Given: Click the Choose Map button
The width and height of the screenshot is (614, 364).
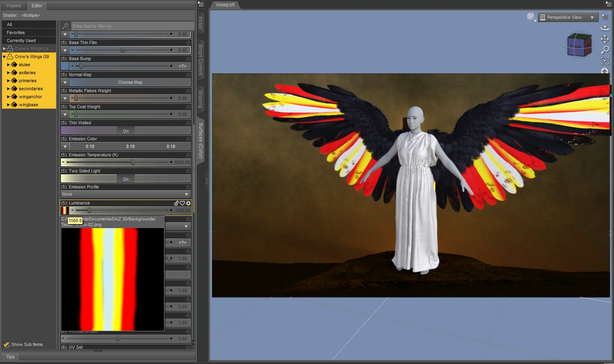Looking at the screenshot, I should click(130, 82).
